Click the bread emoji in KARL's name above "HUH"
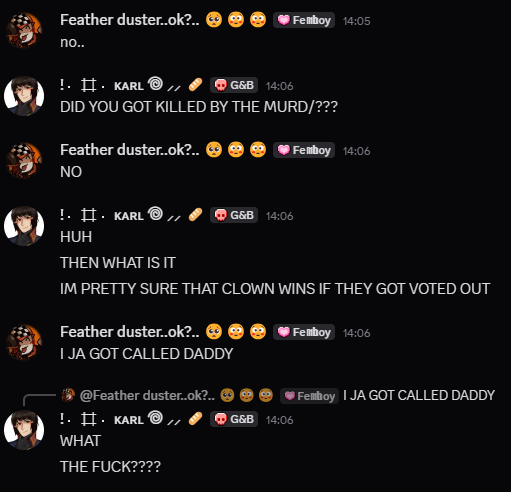Image resolution: width=511 pixels, height=492 pixels. click(195, 215)
